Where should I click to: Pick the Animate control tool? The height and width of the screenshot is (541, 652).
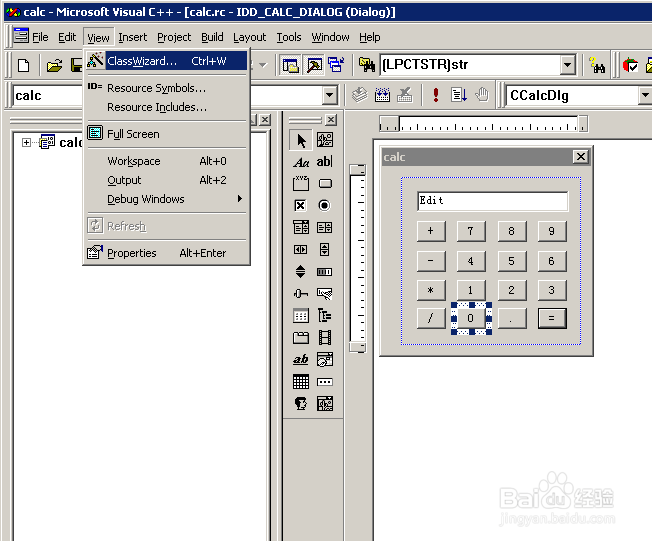(325, 338)
